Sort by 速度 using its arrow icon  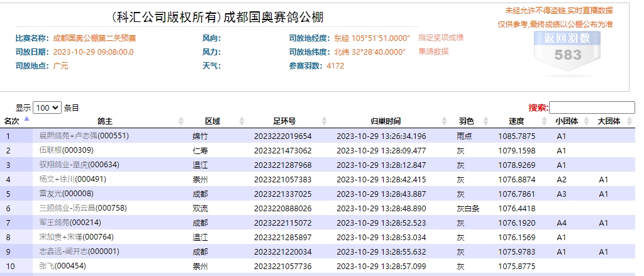pos(544,121)
